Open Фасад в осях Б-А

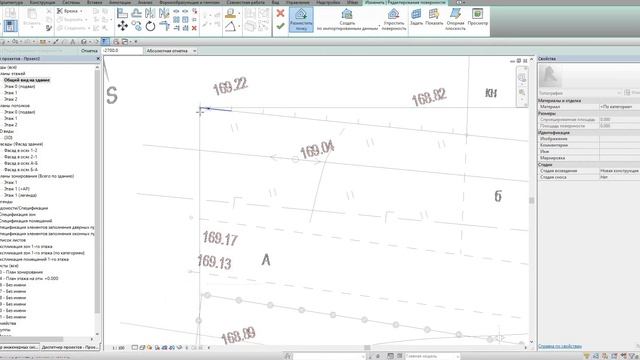pos(21,169)
